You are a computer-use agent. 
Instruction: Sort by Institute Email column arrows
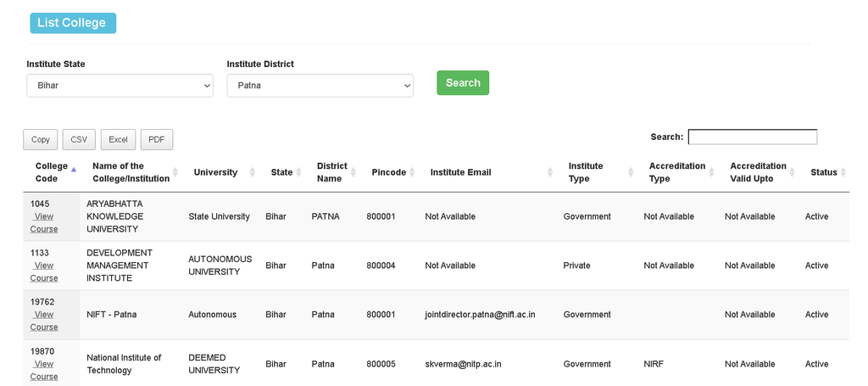click(549, 172)
